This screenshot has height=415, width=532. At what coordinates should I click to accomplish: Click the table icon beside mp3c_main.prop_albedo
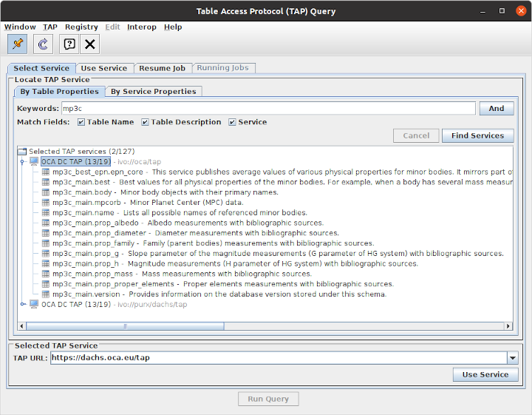pyautogui.click(x=46, y=223)
